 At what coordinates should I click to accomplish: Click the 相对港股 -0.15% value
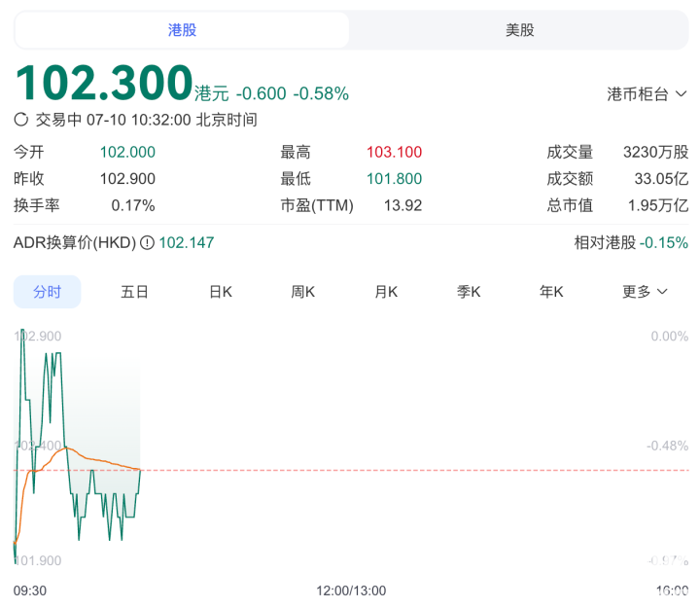[x=663, y=242]
